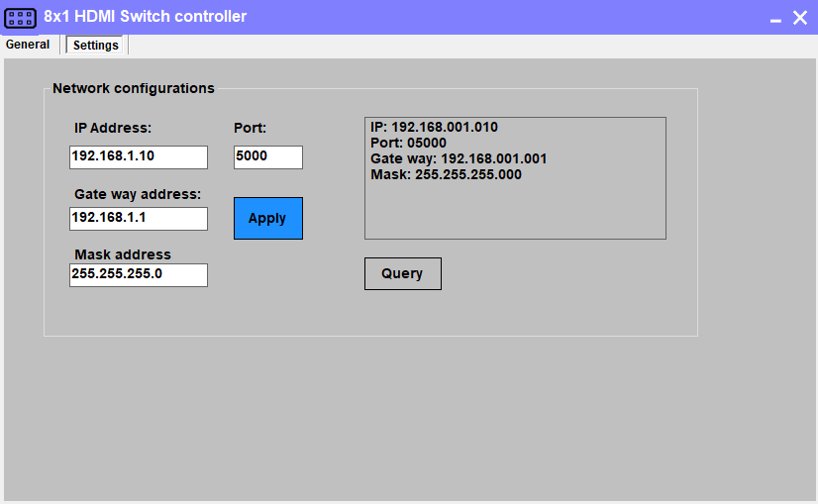Viewport: 818px width, 504px height.
Task: Click the 'IP Address:' label
Action: [x=113, y=128]
